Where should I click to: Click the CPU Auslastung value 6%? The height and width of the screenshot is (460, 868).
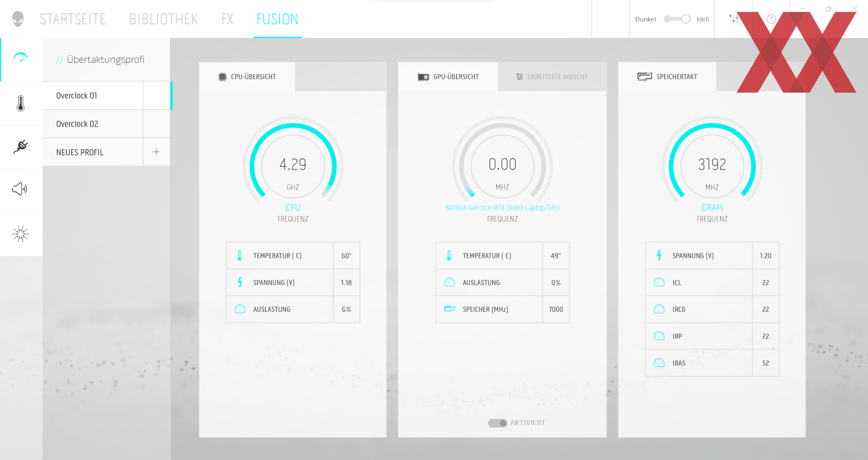click(346, 309)
